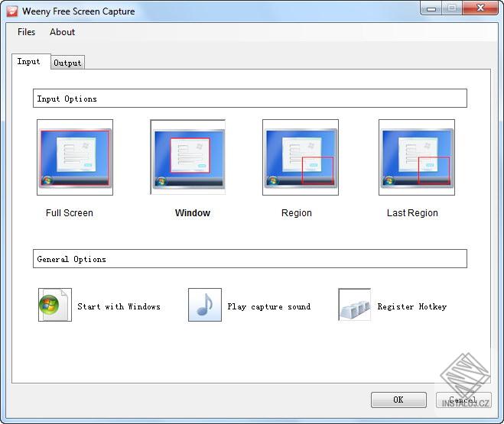Click the Input Options header box
The image size is (504, 424).
(250, 99)
